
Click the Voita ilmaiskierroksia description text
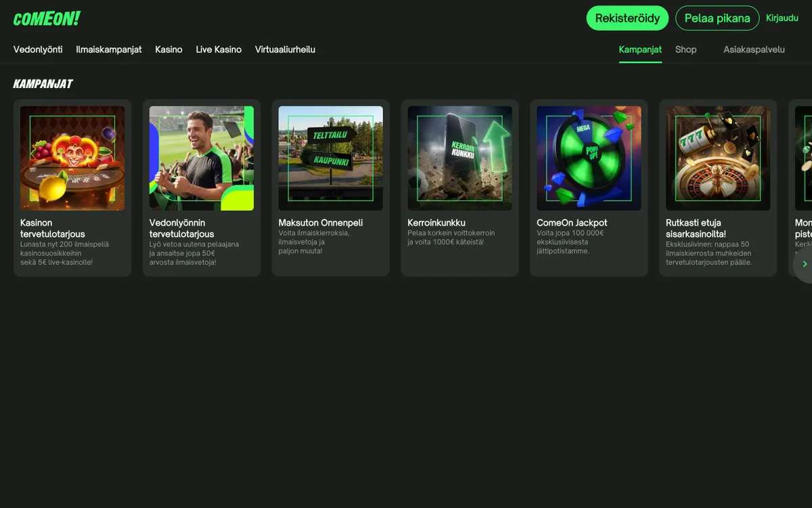[314, 242]
